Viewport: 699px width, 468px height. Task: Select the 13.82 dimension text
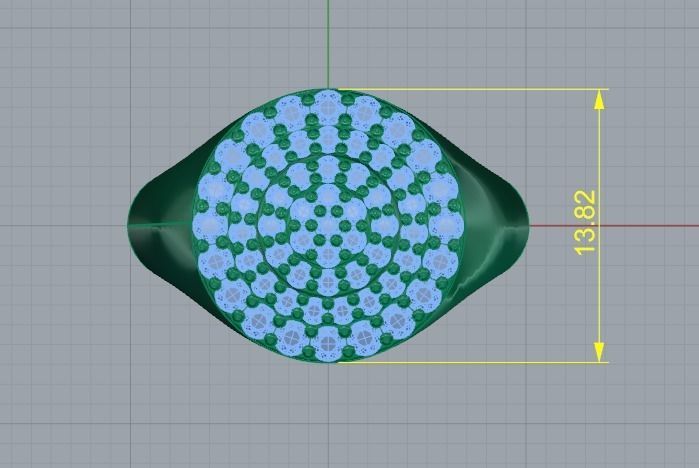click(x=585, y=223)
